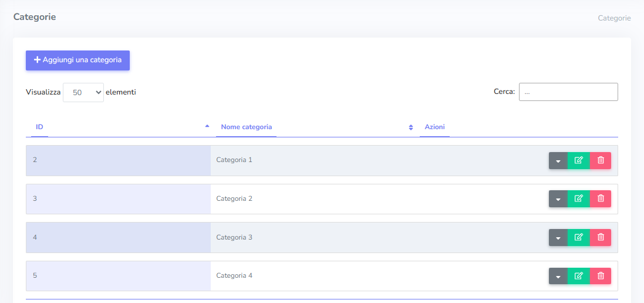Expand the actions dropdown for Categoria 1

click(x=558, y=160)
